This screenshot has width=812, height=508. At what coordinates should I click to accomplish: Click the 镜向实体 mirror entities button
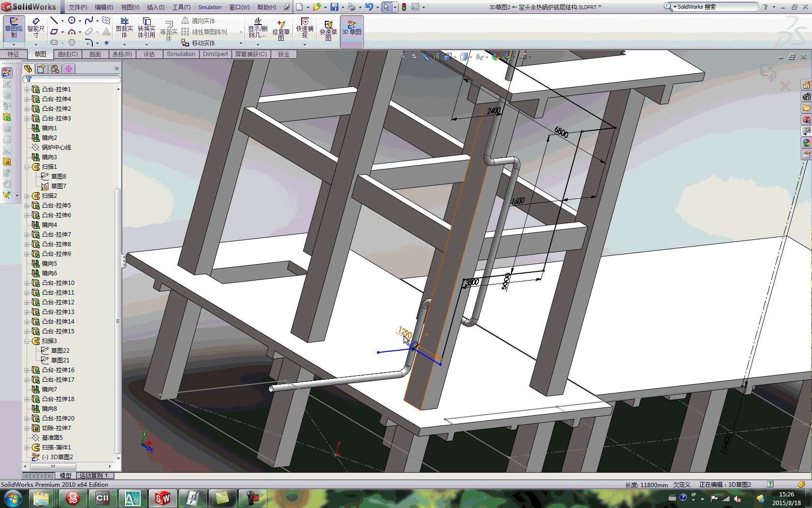point(198,21)
